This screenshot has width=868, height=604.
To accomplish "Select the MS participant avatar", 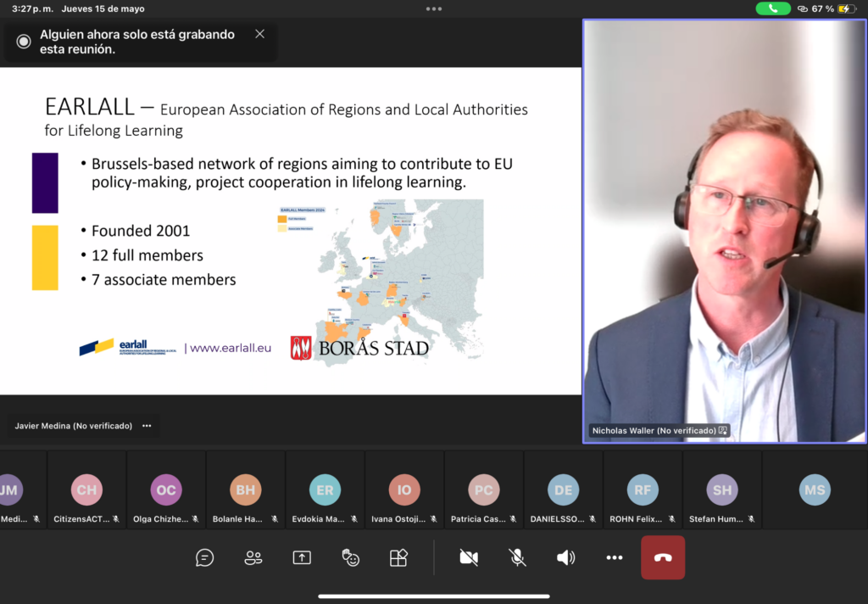I will 815,490.
